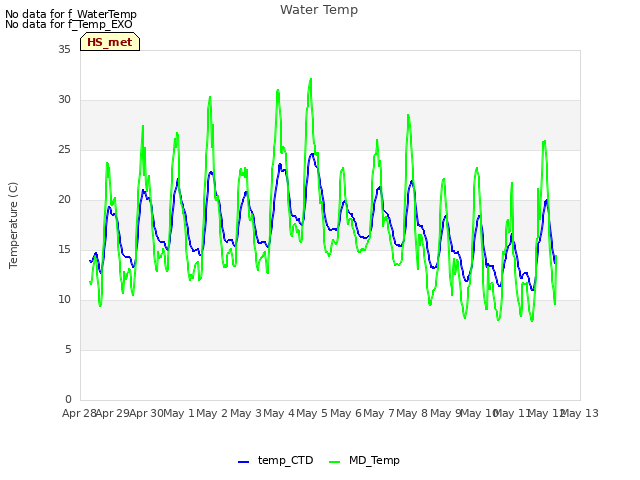Viewport: 640px width, 480px height.
Task: Toggle the MD_Temp legend entry
Action: 364,460
